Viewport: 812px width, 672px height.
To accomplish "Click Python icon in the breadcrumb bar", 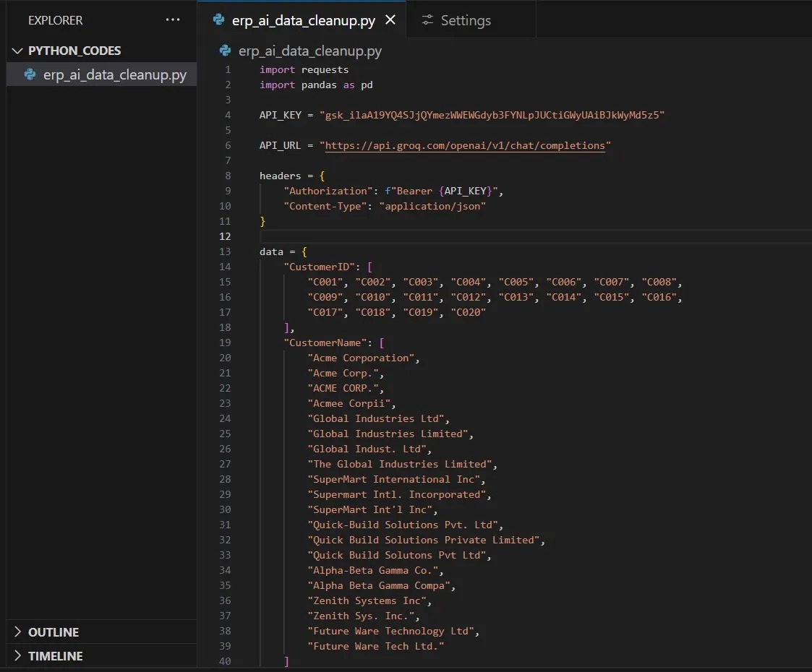I will click(226, 51).
